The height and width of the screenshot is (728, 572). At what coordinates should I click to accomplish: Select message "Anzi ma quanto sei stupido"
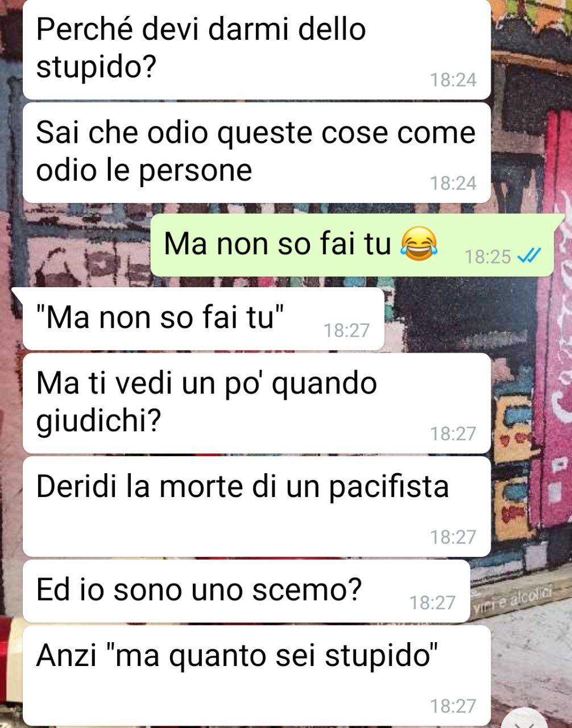(x=256, y=675)
